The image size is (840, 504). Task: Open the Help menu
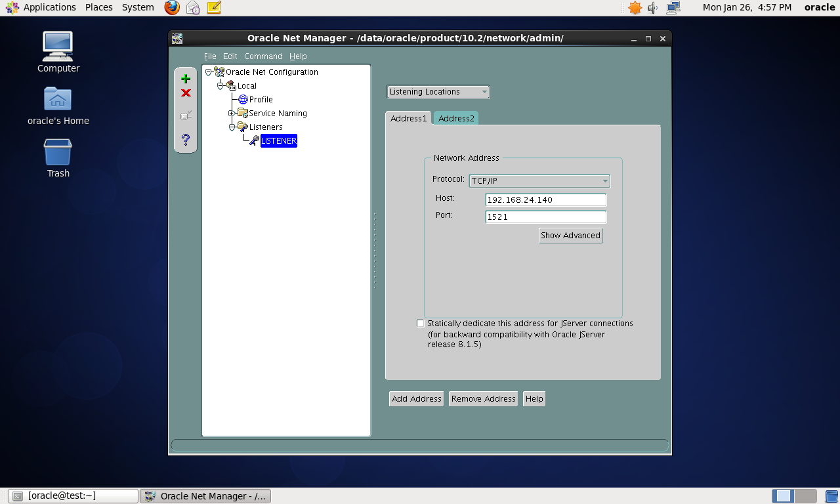click(298, 56)
